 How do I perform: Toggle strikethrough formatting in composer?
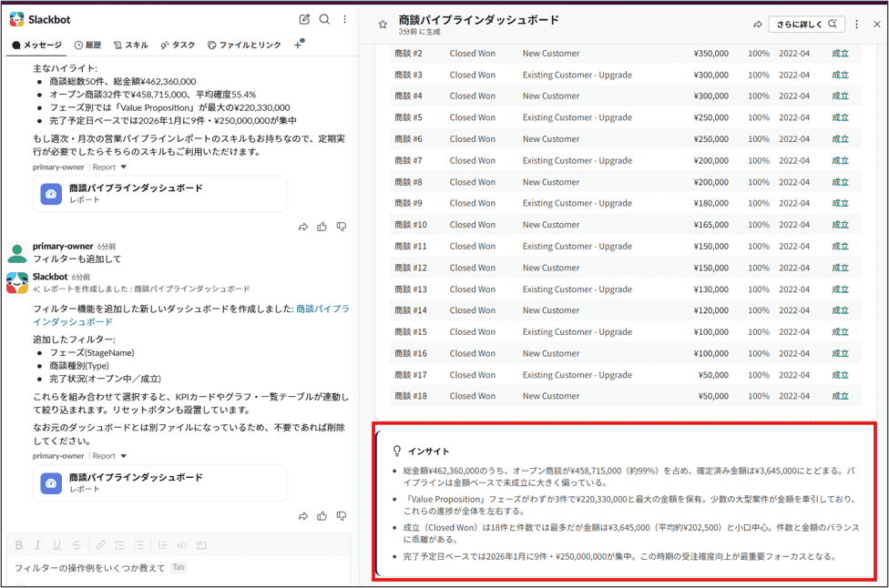pyautogui.click(x=76, y=545)
